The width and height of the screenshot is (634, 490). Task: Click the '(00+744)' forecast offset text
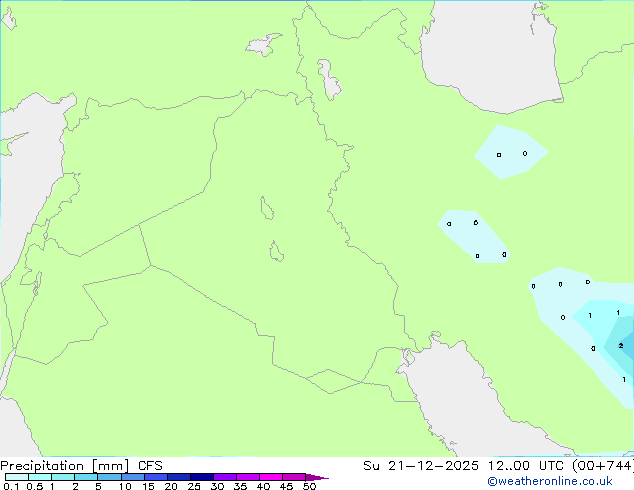pos(603,466)
